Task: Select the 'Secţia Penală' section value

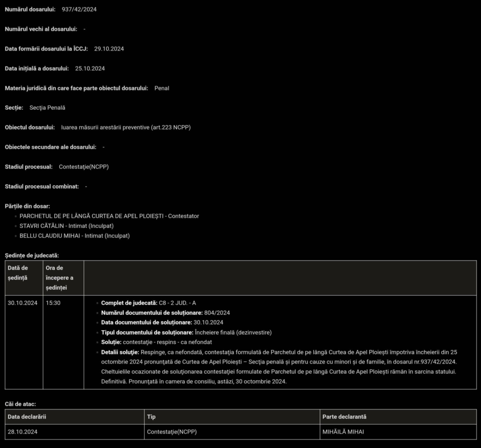Action: click(47, 108)
